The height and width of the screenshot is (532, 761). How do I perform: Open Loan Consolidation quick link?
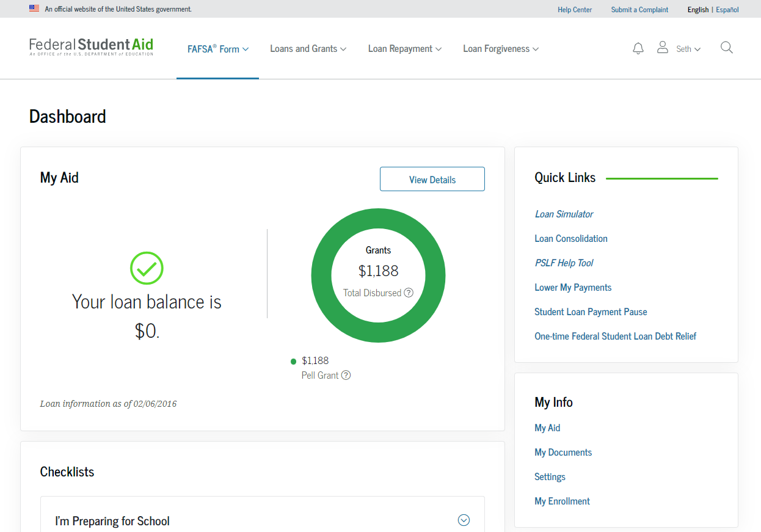tap(571, 238)
